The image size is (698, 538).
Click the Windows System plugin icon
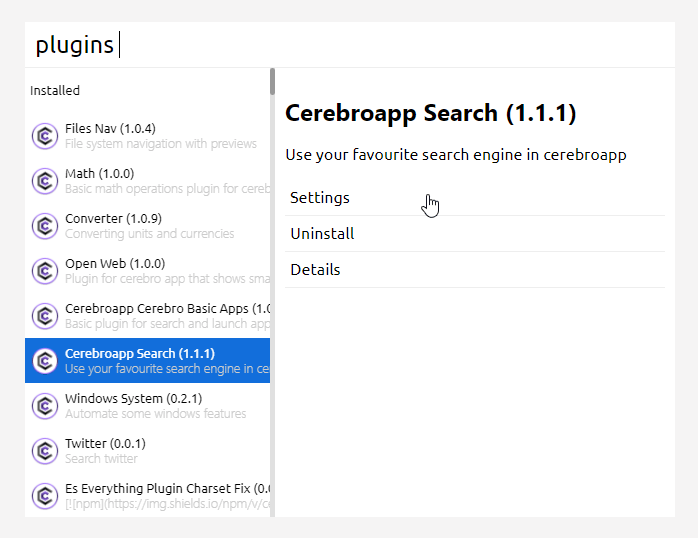tap(45, 406)
